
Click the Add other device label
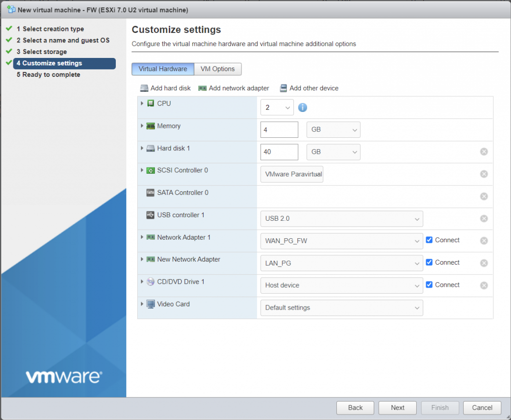click(x=314, y=88)
